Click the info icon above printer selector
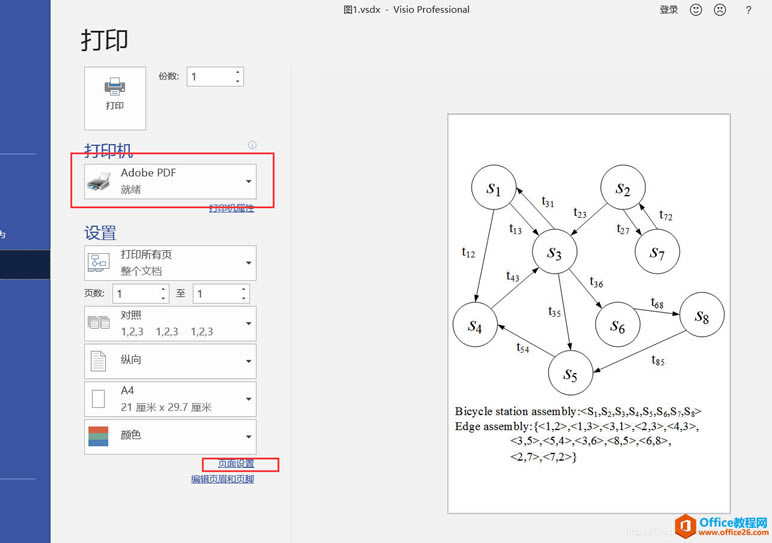This screenshot has height=543, width=772. tap(252, 145)
